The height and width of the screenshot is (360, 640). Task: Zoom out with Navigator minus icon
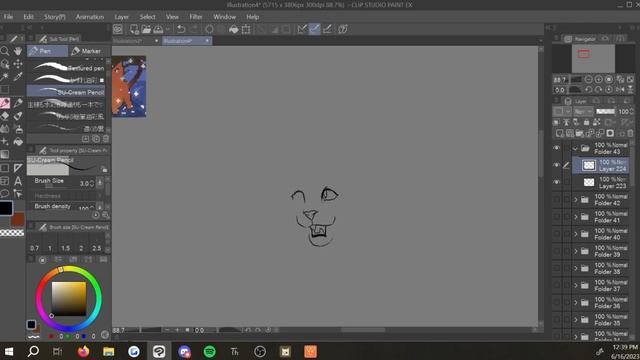click(x=589, y=80)
